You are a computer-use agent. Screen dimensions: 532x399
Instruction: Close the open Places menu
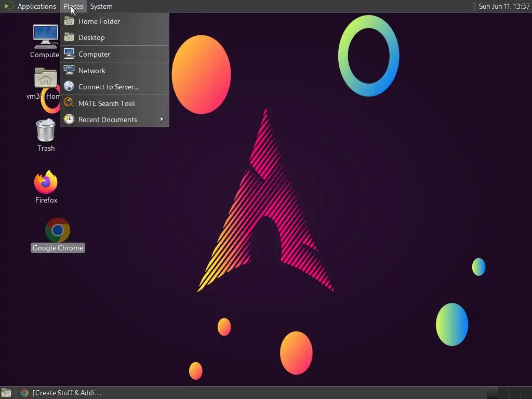(73, 6)
